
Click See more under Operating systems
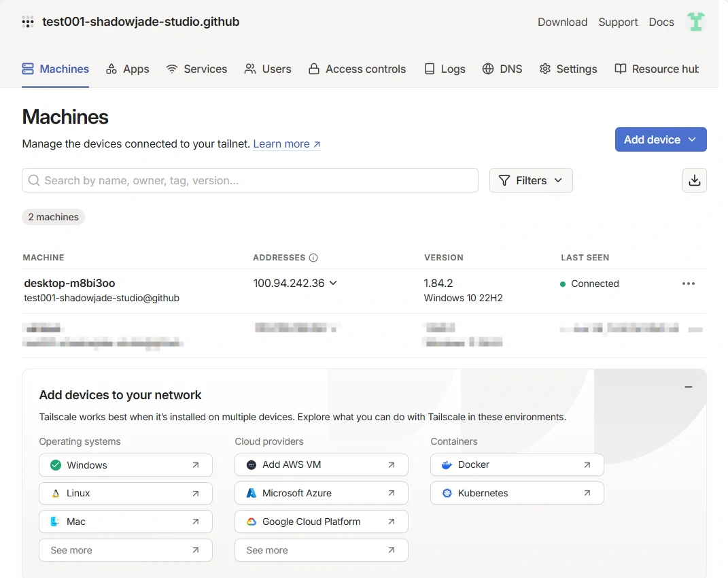click(x=125, y=550)
